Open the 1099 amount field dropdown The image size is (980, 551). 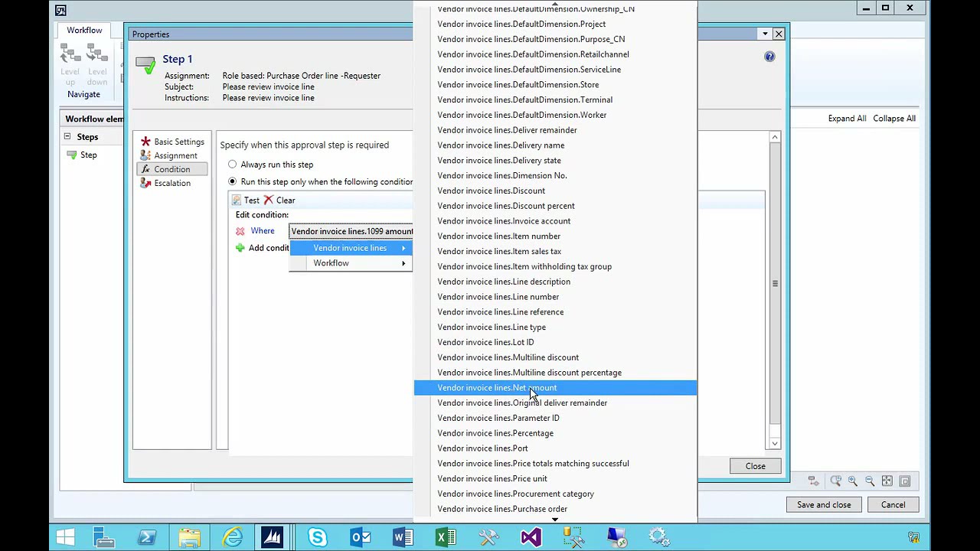tap(351, 231)
